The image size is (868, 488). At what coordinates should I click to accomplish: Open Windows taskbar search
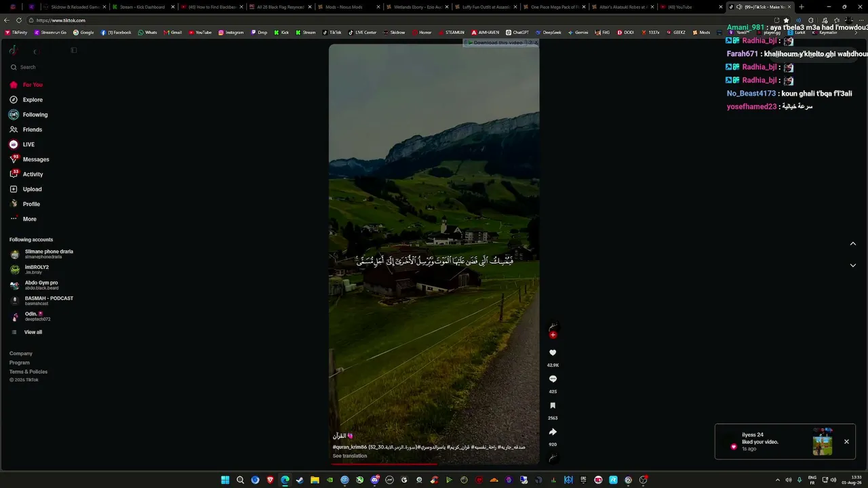click(240, 480)
